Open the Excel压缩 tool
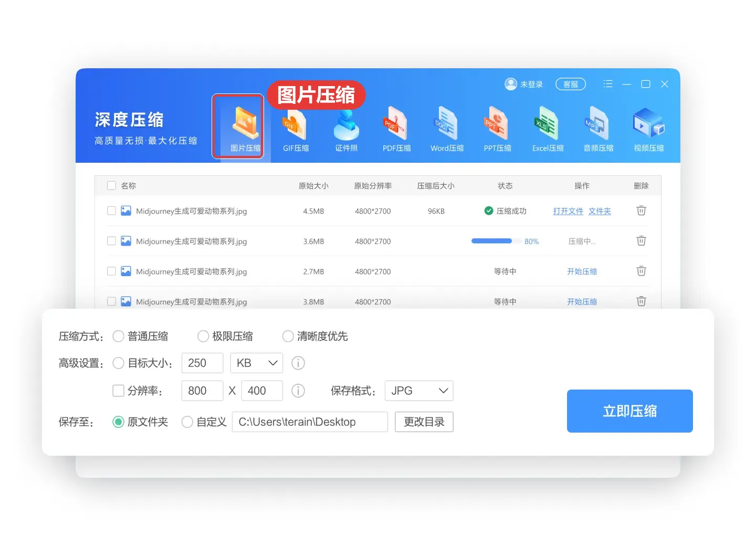The height and width of the screenshot is (546, 756). click(548, 129)
